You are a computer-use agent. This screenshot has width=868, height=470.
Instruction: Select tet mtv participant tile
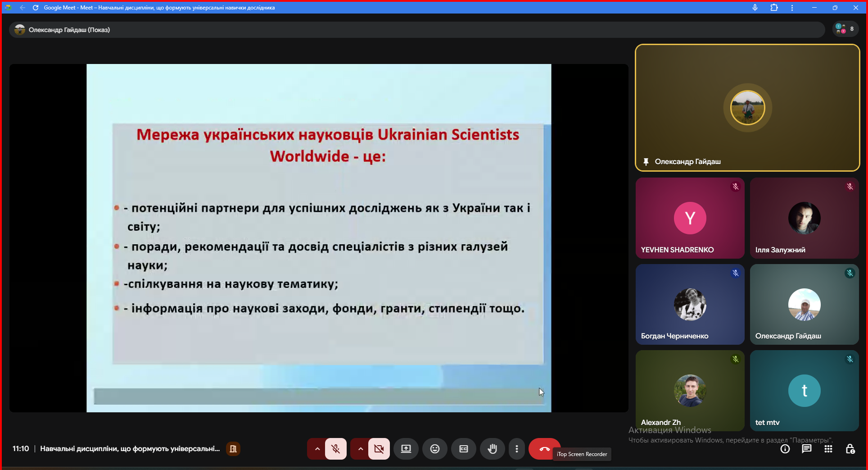805,391
